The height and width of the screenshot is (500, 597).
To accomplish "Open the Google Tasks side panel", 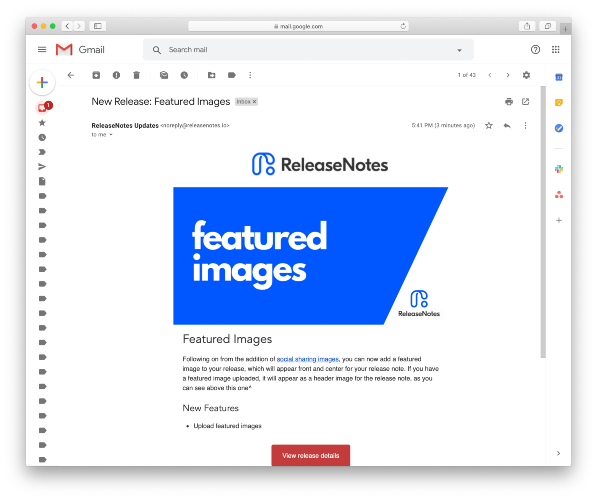I will click(x=559, y=128).
